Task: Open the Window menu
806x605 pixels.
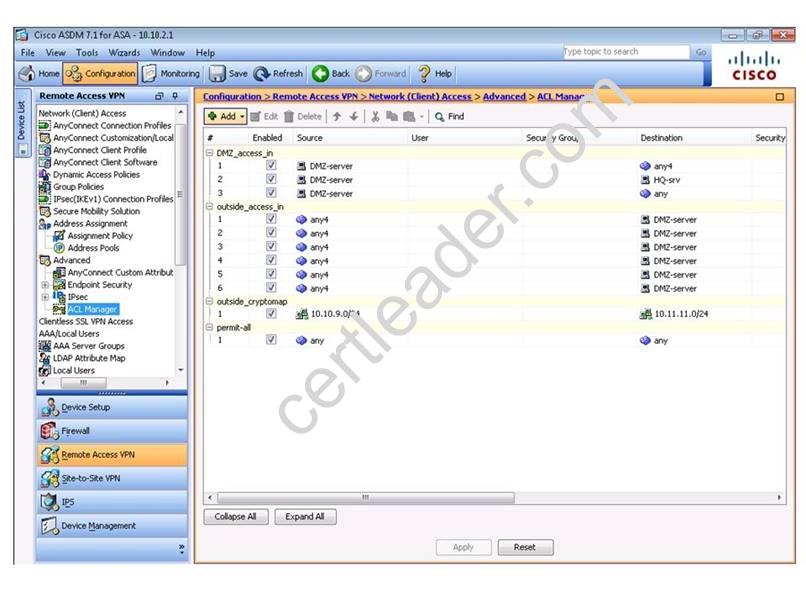Action: click(x=168, y=53)
